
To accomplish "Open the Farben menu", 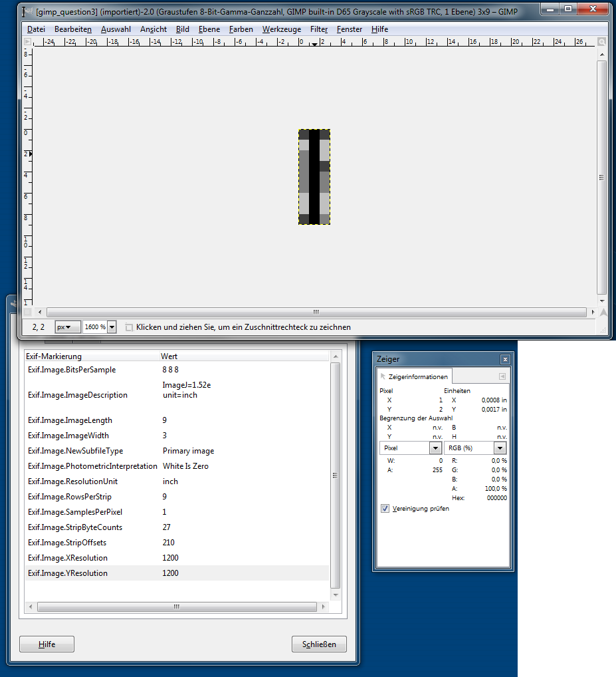I will (241, 29).
